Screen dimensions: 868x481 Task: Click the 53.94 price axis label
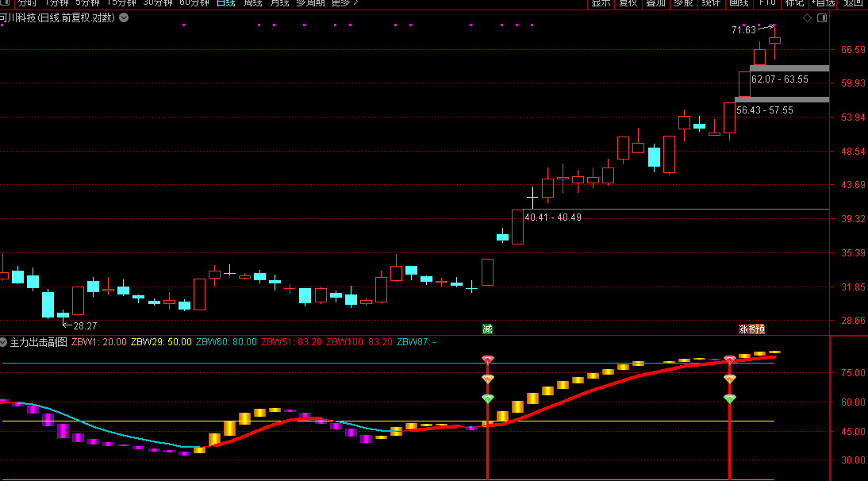pos(853,117)
